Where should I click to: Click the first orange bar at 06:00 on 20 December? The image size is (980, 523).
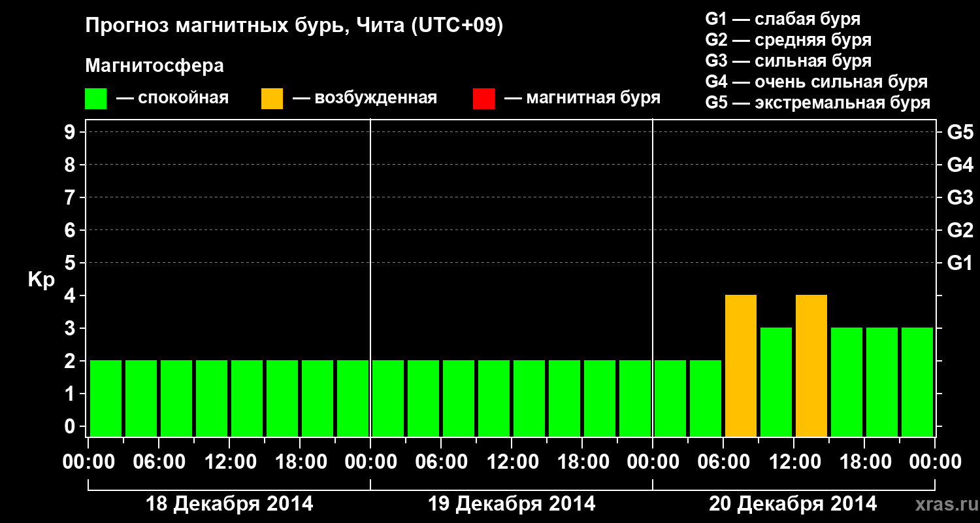(741, 365)
